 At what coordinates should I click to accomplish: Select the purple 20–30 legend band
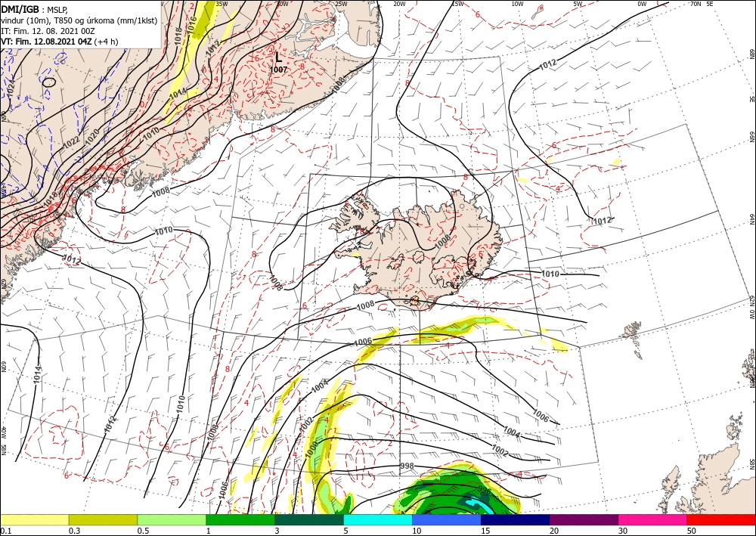(584, 519)
